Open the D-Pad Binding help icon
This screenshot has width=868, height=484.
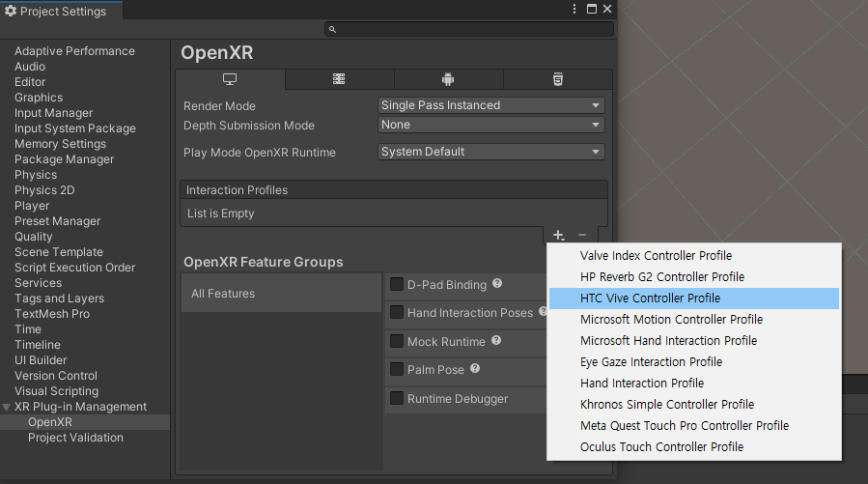click(497, 283)
